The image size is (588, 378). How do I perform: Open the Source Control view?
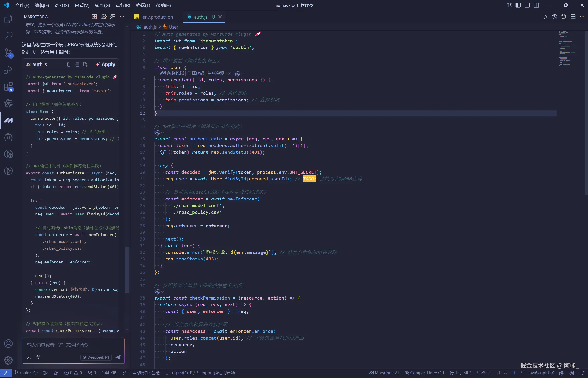[x=8, y=52]
